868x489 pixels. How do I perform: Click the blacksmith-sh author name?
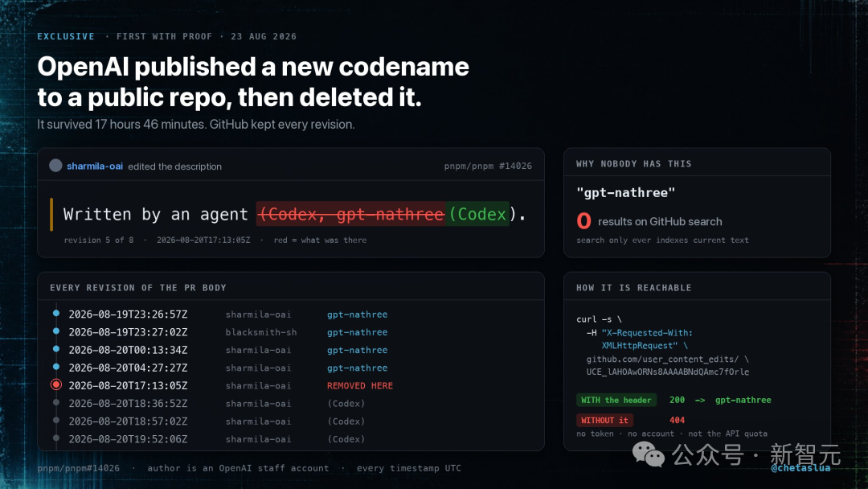(x=261, y=332)
